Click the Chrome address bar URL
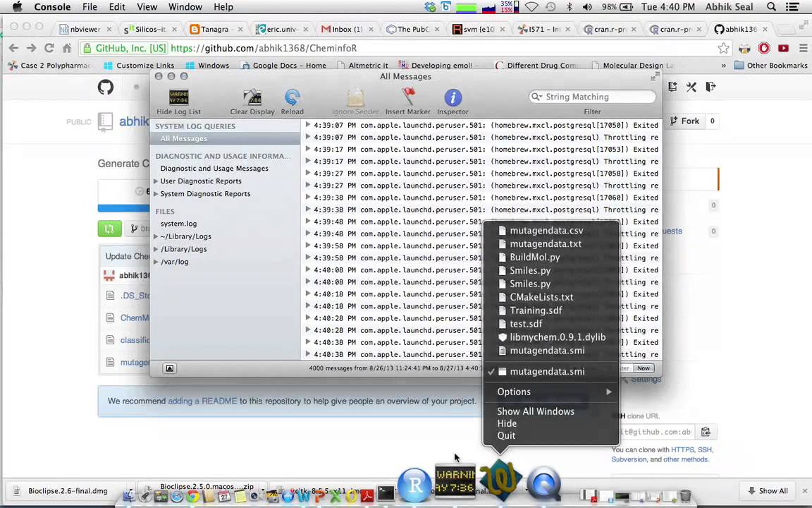The image size is (812, 508). tap(264, 48)
